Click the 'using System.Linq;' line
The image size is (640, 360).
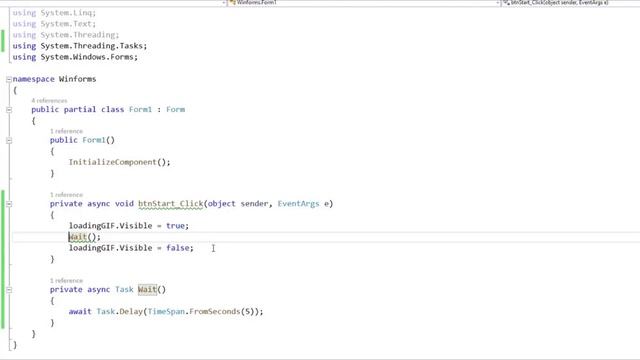pyautogui.click(x=54, y=13)
